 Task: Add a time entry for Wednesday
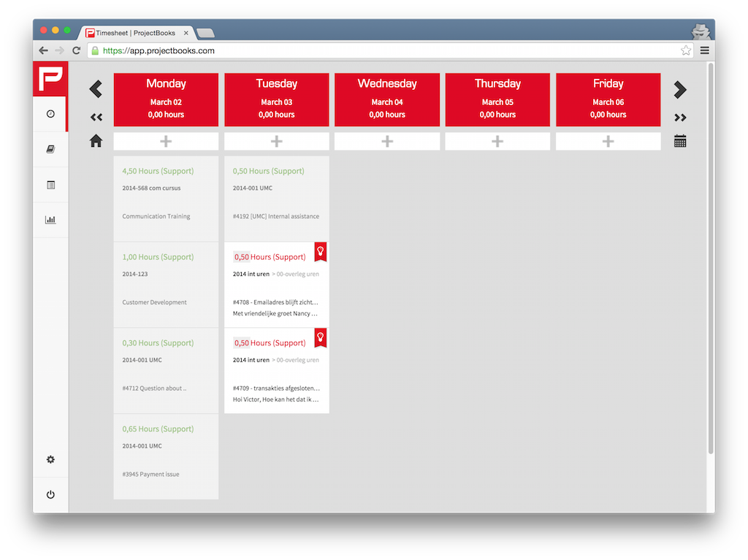point(387,142)
